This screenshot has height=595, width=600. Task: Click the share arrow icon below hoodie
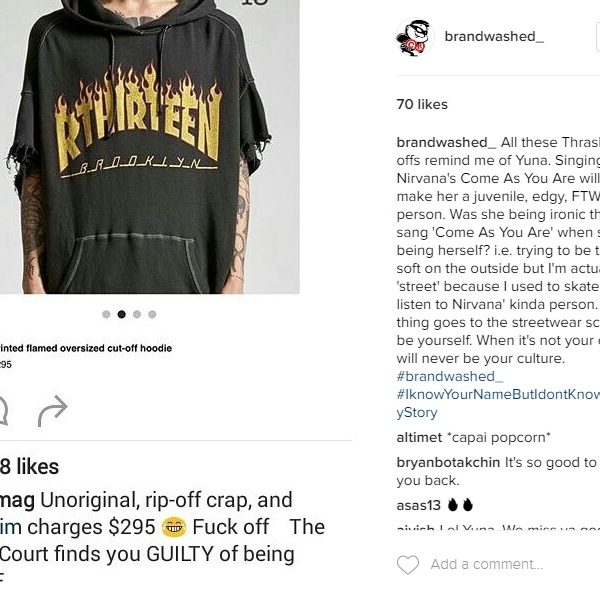point(53,411)
